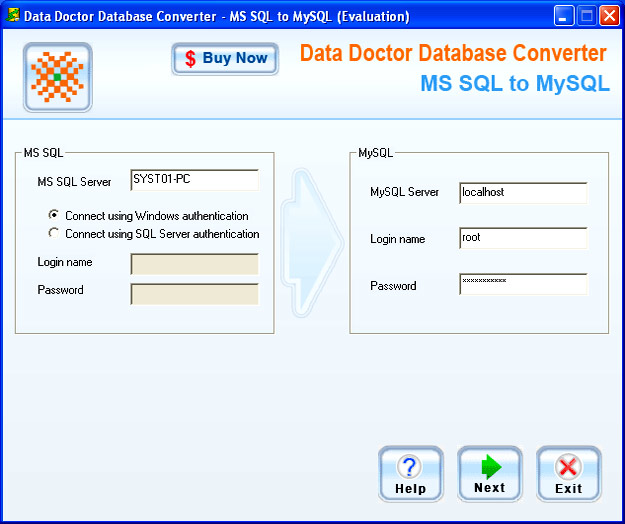Quit using the Exit button
The height and width of the screenshot is (524, 625).
568,474
